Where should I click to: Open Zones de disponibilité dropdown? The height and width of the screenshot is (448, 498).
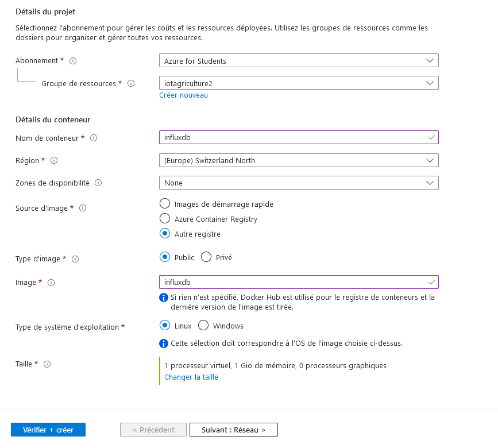(299, 183)
